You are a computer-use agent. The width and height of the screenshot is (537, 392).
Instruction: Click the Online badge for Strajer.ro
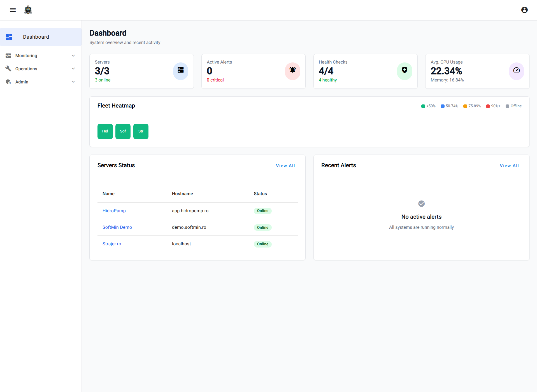pyautogui.click(x=262, y=244)
